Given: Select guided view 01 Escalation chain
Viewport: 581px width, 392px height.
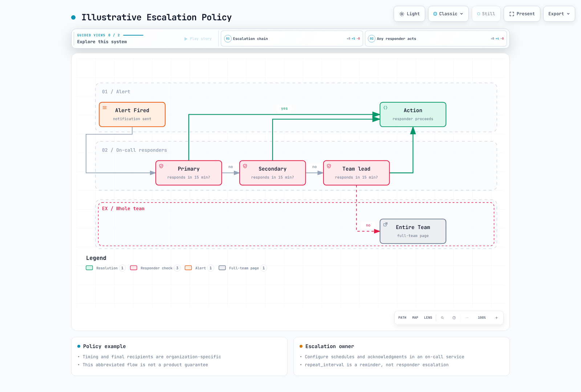Looking at the screenshot, I should [292, 38].
